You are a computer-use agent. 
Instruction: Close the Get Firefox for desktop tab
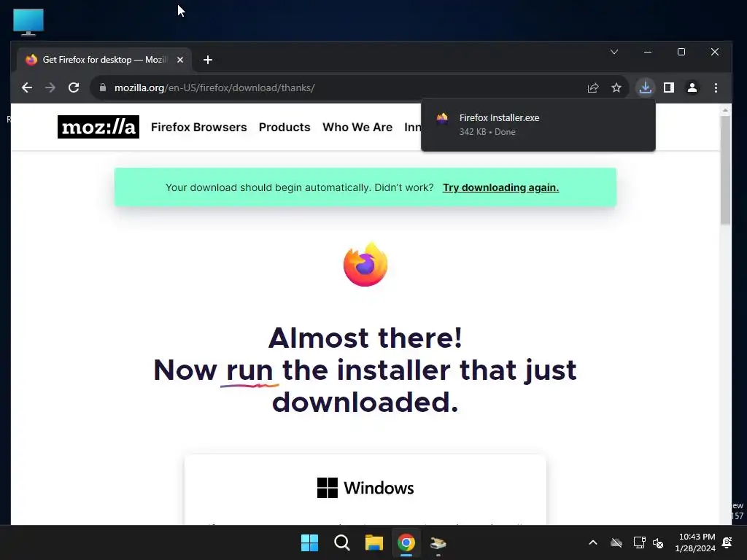click(180, 60)
